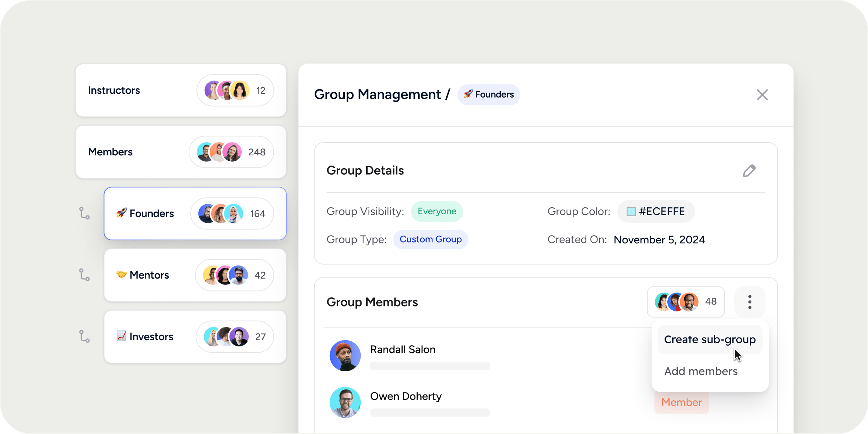Viewport: 868px width, 434px height.
Task: Click the Custom Group type tag
Action: coord(431,239)
